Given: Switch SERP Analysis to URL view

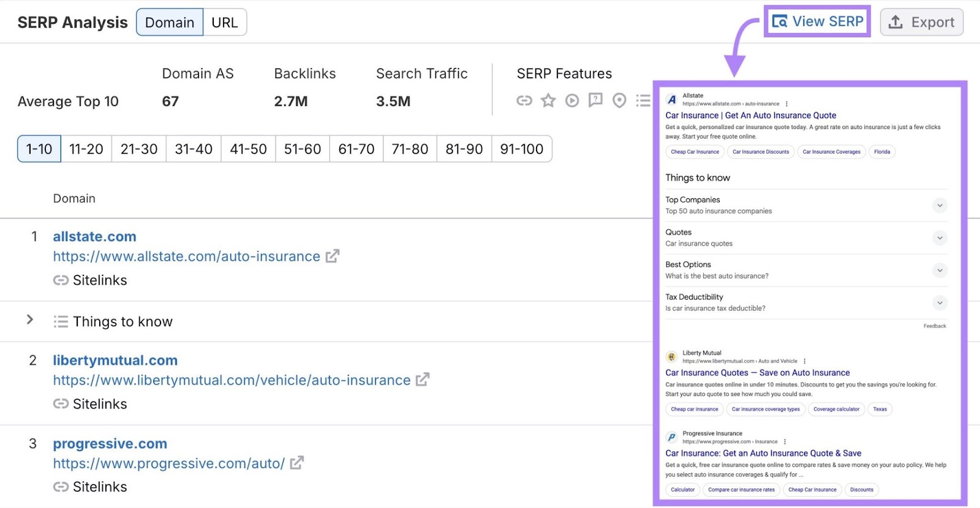Looking at the screenshot, I should 224,23.
